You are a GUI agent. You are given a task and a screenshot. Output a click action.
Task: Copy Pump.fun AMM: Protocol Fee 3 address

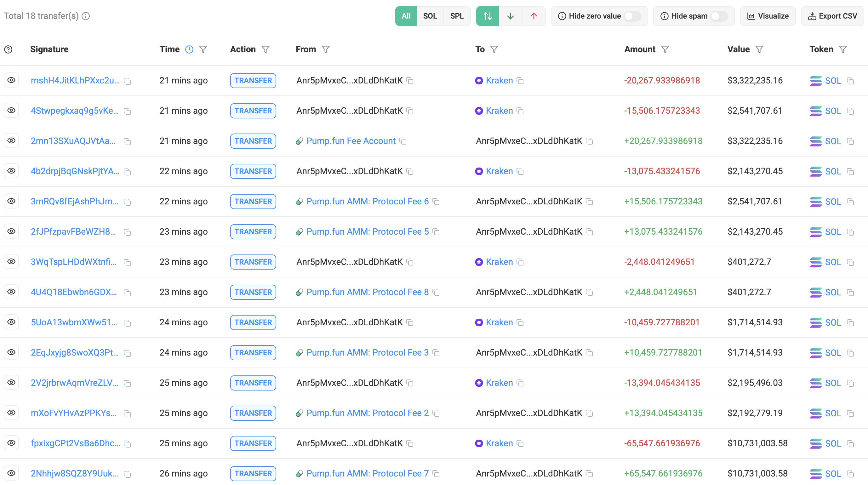(436, 353)
